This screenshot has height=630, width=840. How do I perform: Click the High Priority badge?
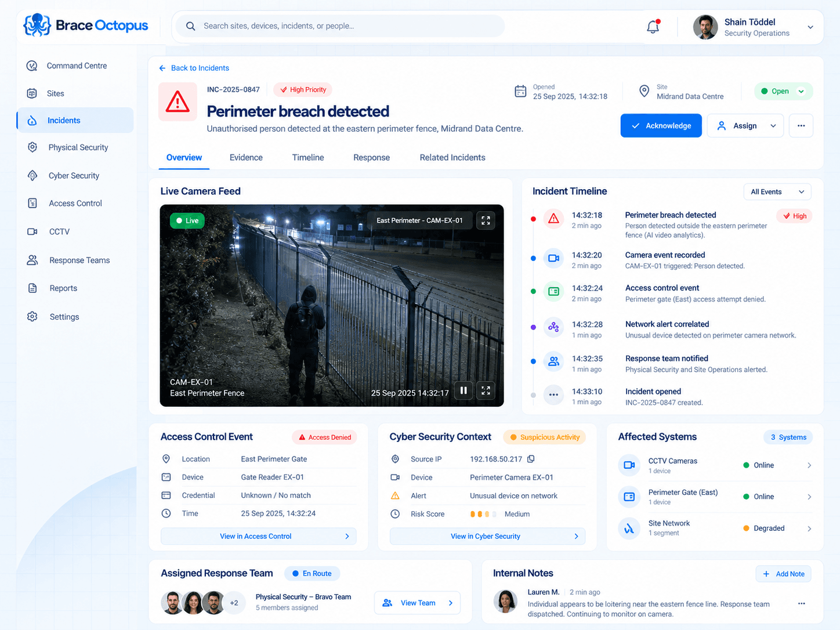coord(303,90)
